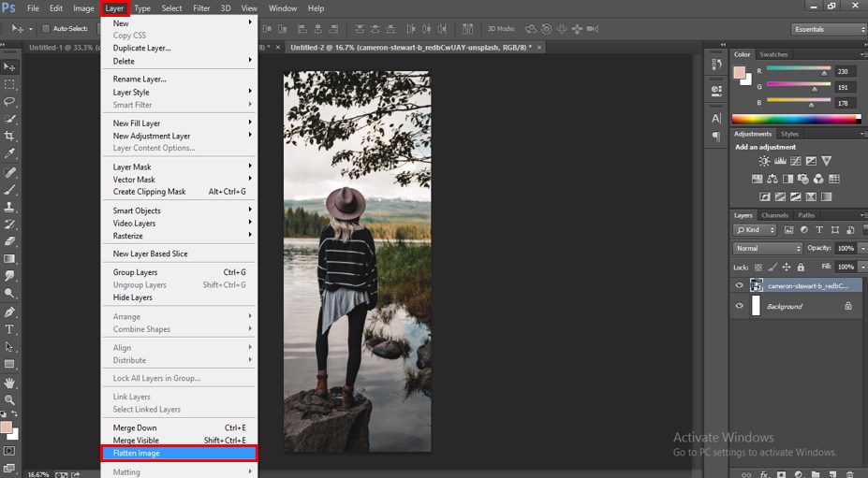Toggle lock transparent pixels
Viewport: 868px width, 478px height.
758,268
